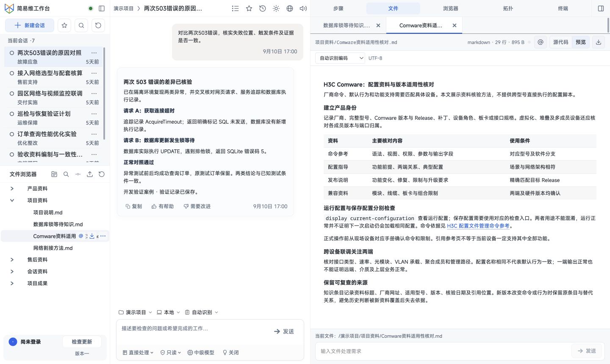Open 网络割接方法.md in the file tree
This screenshot has width=610, height=364.
(53, 248)
